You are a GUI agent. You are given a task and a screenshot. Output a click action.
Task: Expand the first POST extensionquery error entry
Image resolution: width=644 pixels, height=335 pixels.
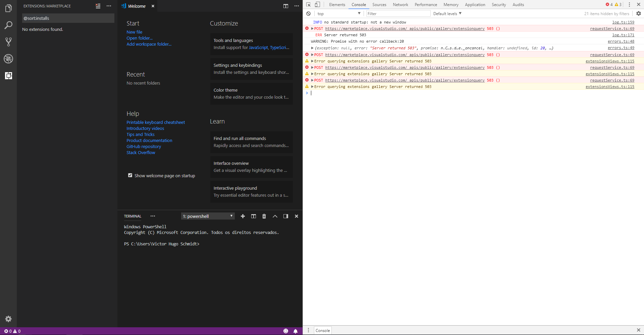pos(312,29)
